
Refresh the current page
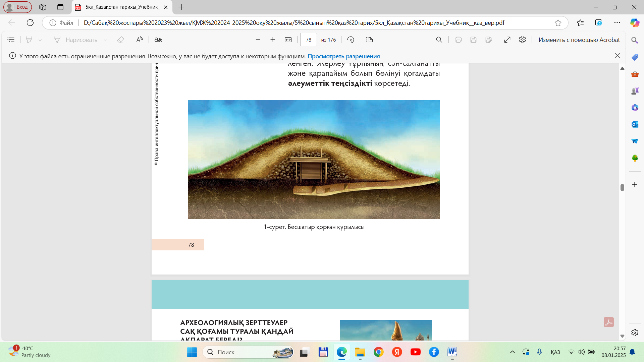click(x=30, y=22)
